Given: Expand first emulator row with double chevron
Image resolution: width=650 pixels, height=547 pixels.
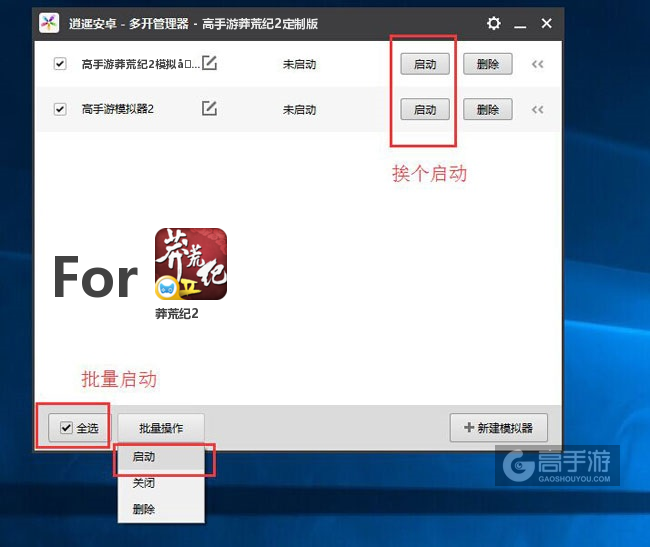Looking at the screenshot, I should tap(537, 64).
